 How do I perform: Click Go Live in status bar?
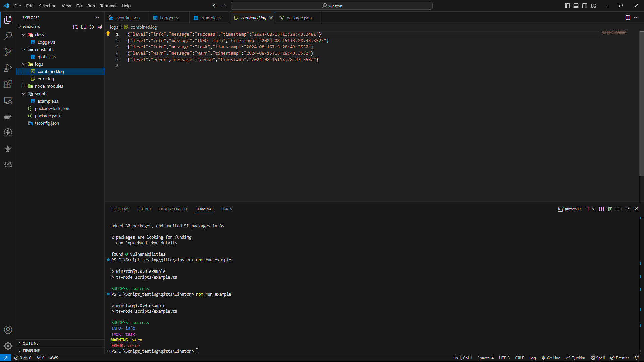pyautogui.click(x=551, y=358)
